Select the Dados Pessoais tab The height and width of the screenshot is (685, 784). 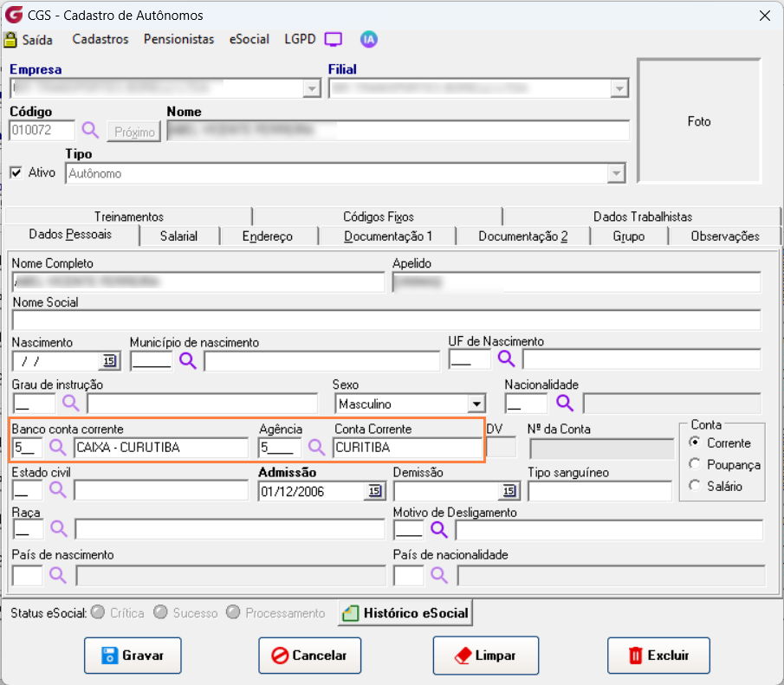70,234
